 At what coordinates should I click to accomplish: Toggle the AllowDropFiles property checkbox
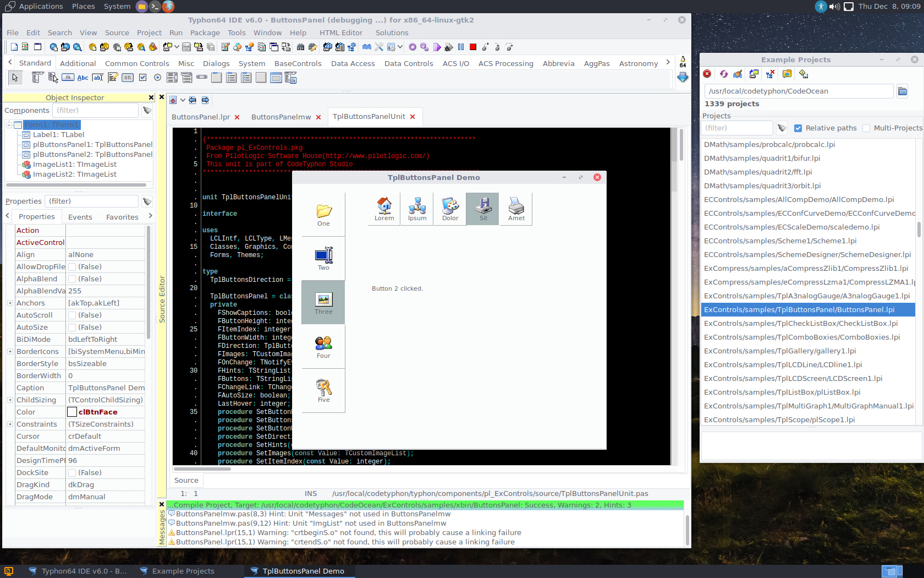click(x=72, y=267)
